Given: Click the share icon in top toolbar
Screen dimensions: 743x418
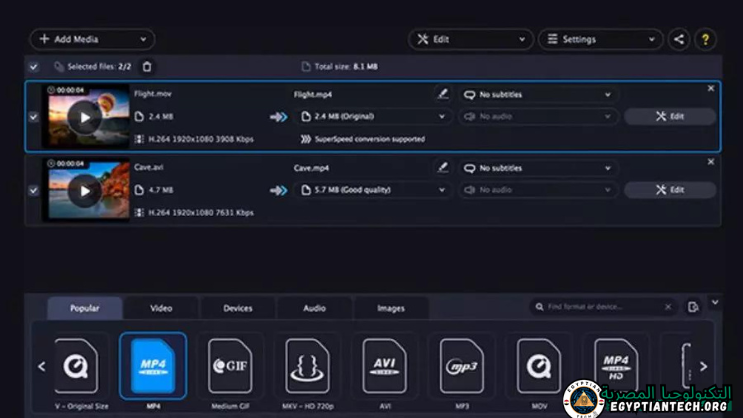Looking at the screenshot, I should coord(679,40).
